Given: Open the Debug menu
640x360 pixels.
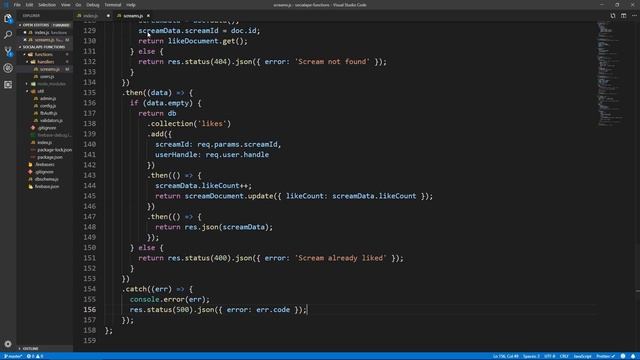Looking at the screenshot, I should (93, 5).
